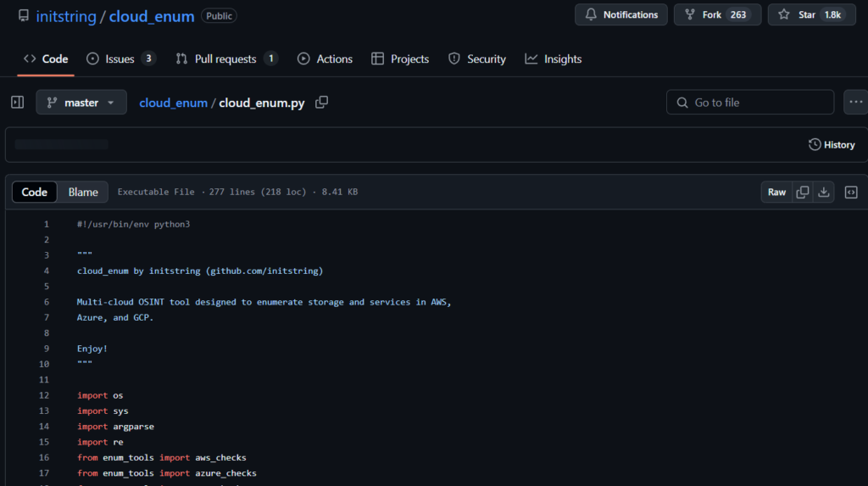Open the cloud_enum repository link in header
Image resolution: width=868 pixels, height=486 pixels.
151,17
